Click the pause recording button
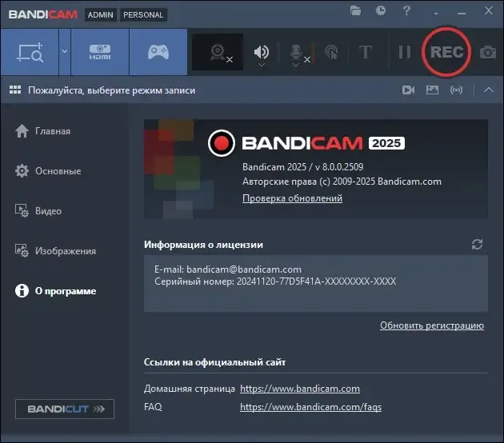Image resolution: width=504 pixels, height=443 pixels. (404, 52)
